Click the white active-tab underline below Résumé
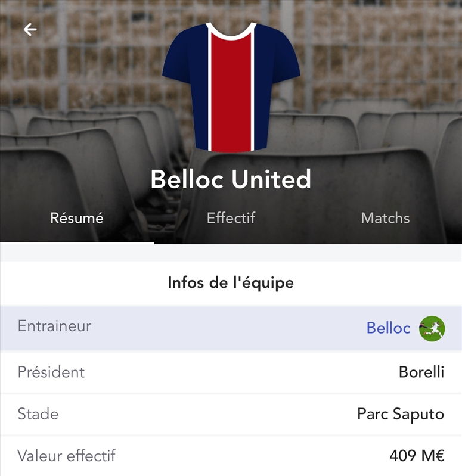462x476 pixels. point(77,242)
